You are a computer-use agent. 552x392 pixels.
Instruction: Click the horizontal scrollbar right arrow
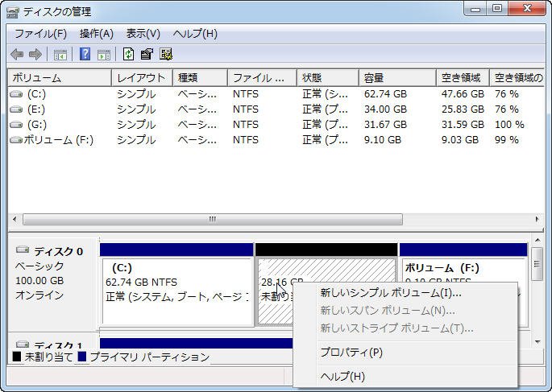pyautogui.click(x=537, y=219)
